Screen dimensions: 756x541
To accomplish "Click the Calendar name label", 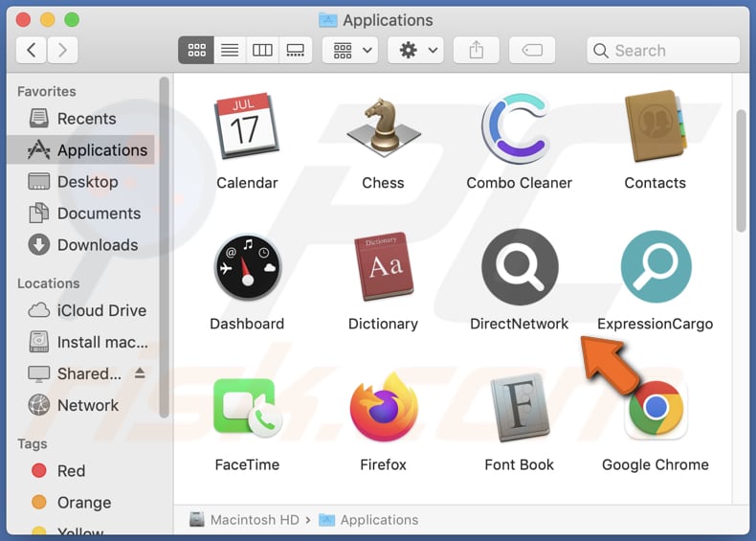I will [247, 183].
